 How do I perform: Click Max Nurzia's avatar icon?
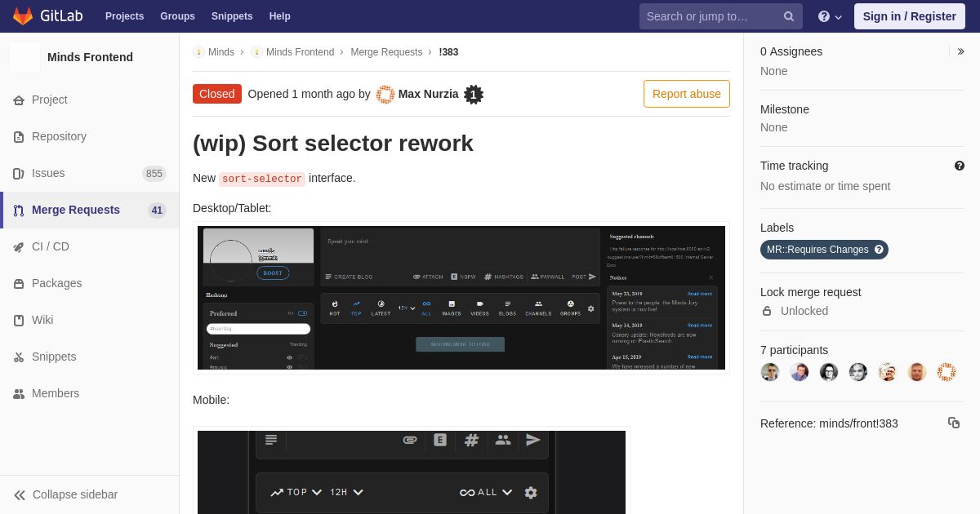coord(385,95)
